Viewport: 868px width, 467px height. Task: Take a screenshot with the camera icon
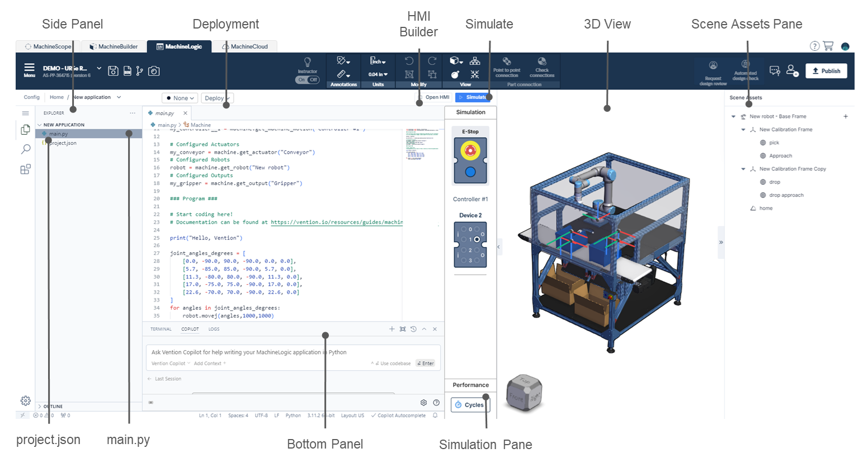(154, 71)
